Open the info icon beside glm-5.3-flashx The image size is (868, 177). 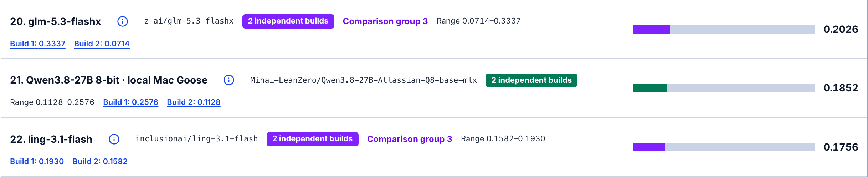click(123, 21)
